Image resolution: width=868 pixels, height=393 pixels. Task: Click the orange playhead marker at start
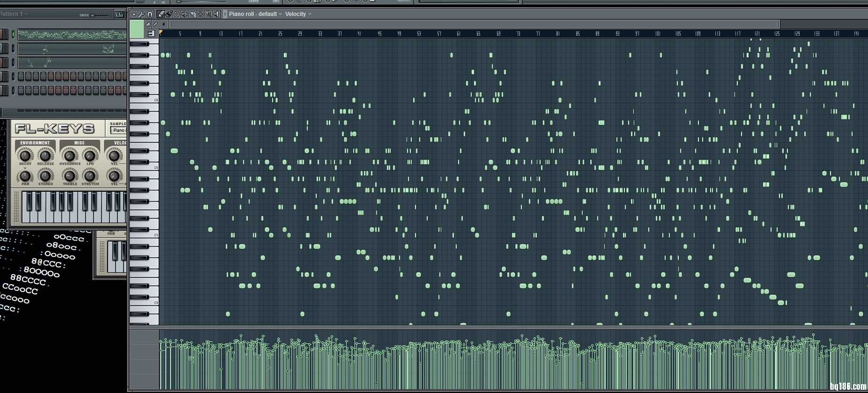point(161,32)
